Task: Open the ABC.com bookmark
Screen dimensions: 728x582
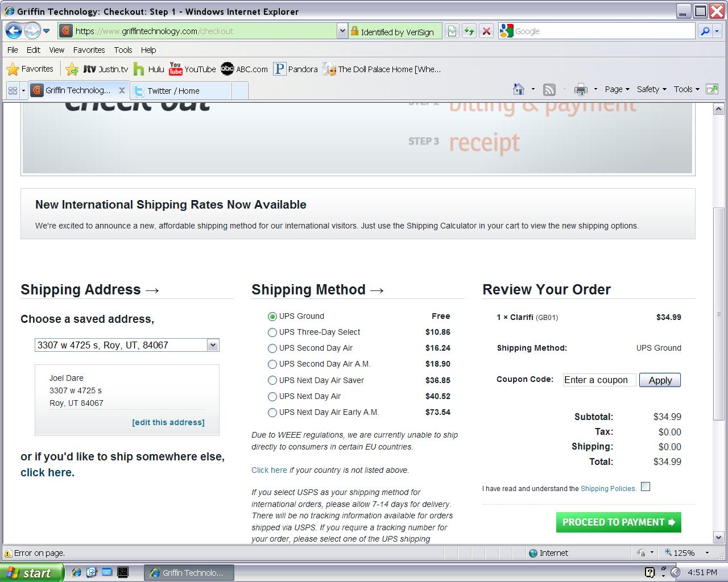Action: click(245, 69)
